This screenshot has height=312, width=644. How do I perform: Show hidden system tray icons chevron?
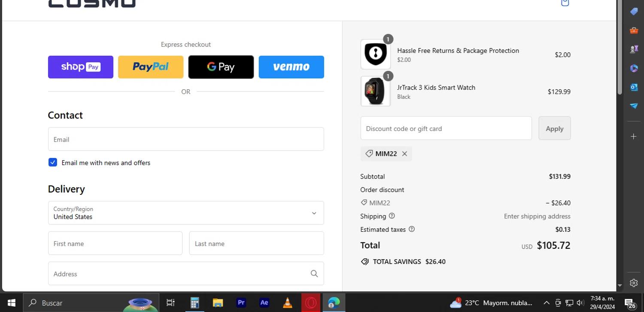tap(546, 303)
